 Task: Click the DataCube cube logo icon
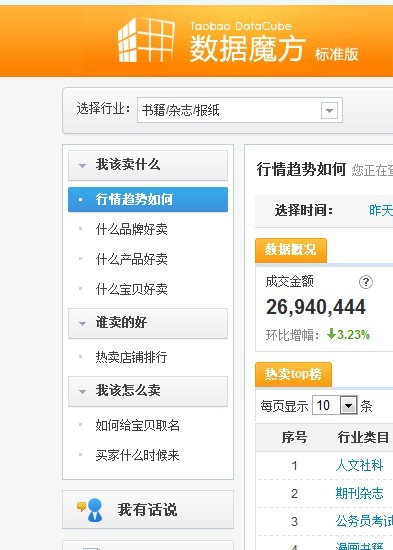tap(146, 40)
